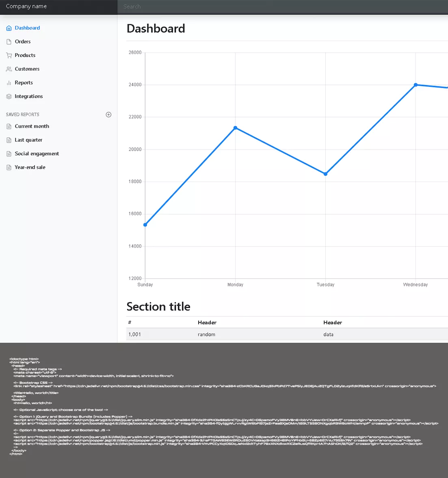Open the Integrations page

click(29, 96)
